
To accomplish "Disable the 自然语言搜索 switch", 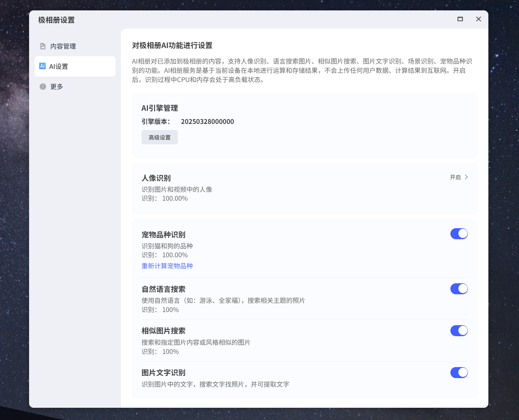I will pyautogui.click(x=459, y=289).
